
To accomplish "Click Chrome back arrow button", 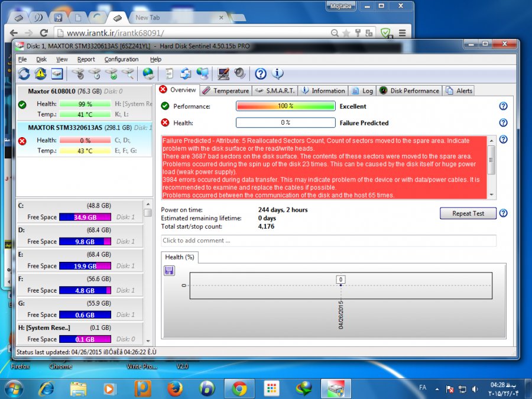I will coord(14,33).
